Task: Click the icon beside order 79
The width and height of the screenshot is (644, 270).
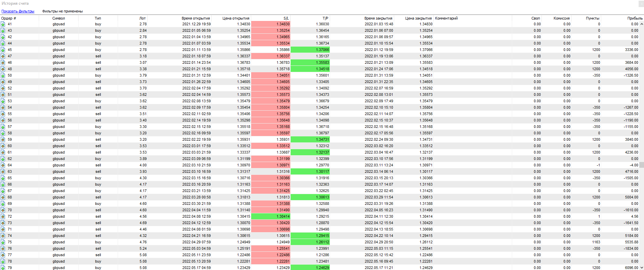Action: [3, 268]
